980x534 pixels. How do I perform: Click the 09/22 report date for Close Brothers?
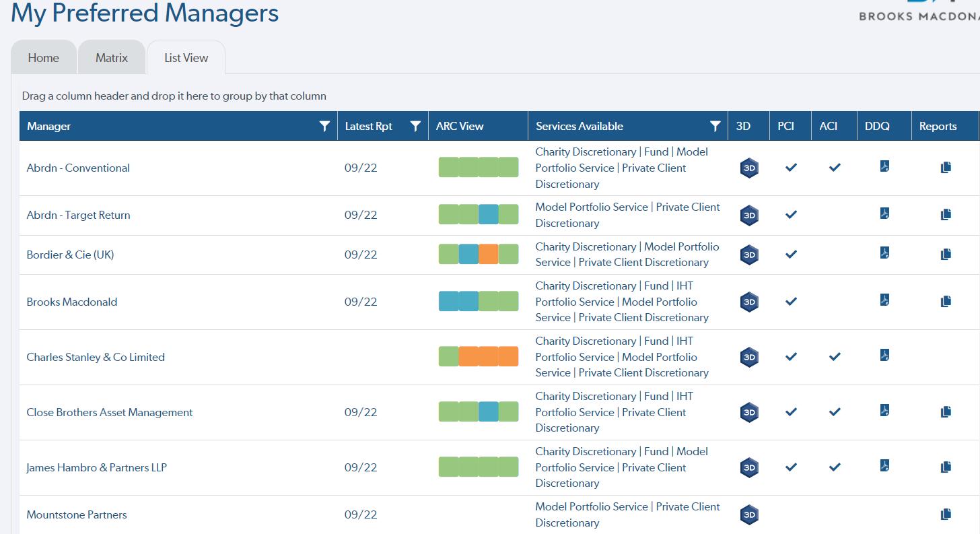(x=361, y=412)
